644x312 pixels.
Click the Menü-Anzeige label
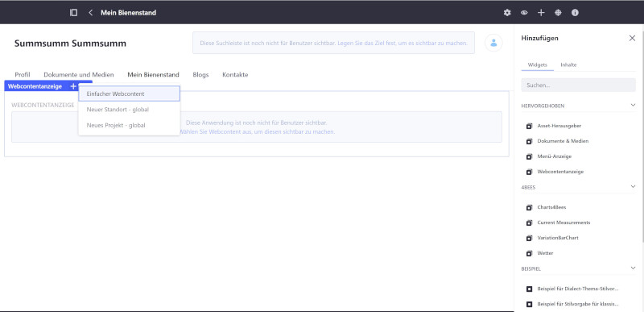554,156
